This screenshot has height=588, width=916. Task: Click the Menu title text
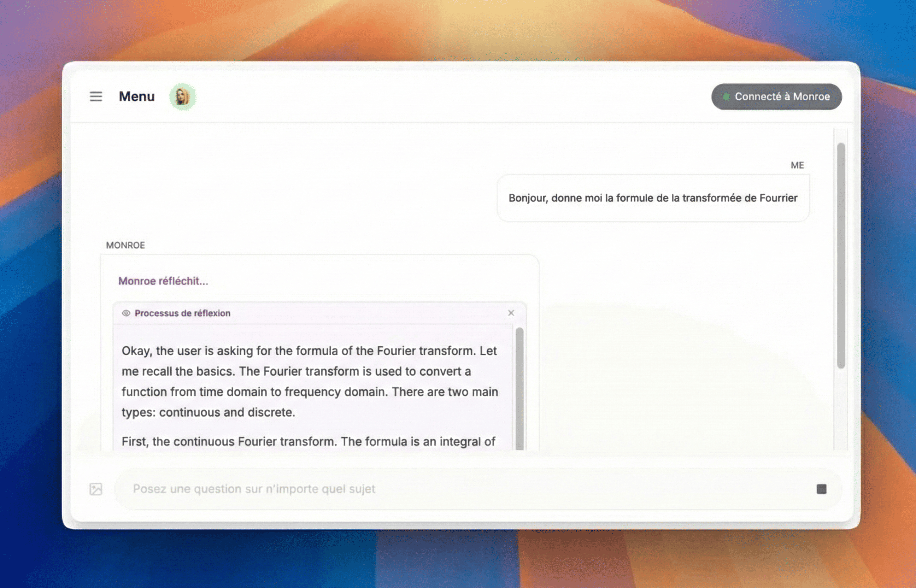click(x=137, y=96)
